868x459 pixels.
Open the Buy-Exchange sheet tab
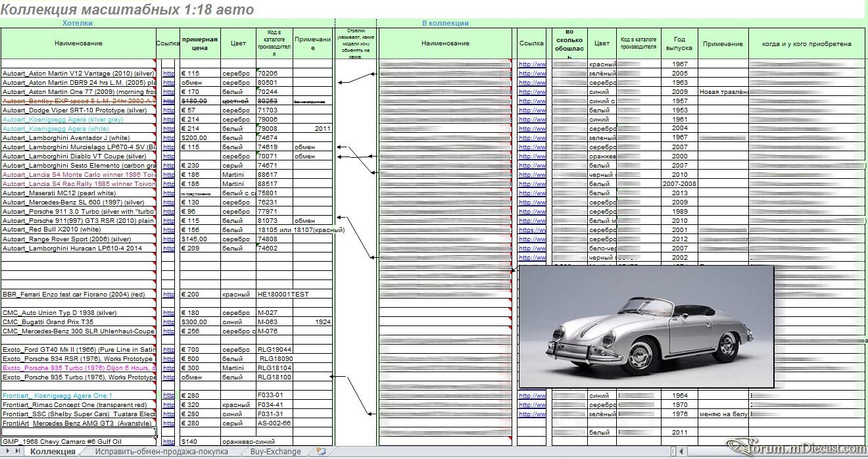pyautogui.click(x=276, y=452)
